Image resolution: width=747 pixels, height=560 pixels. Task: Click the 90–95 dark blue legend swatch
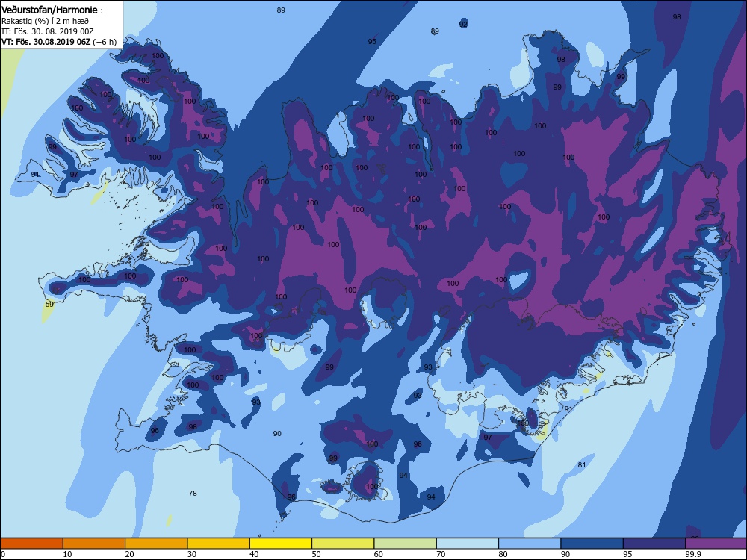point(592,544)
